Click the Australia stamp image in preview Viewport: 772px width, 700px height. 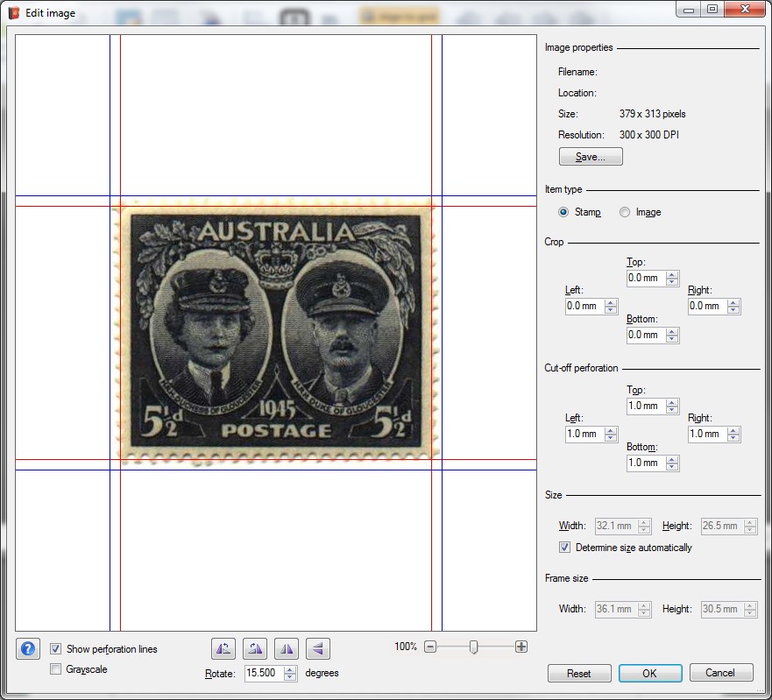pyautogui.click(x=276, y=332)
